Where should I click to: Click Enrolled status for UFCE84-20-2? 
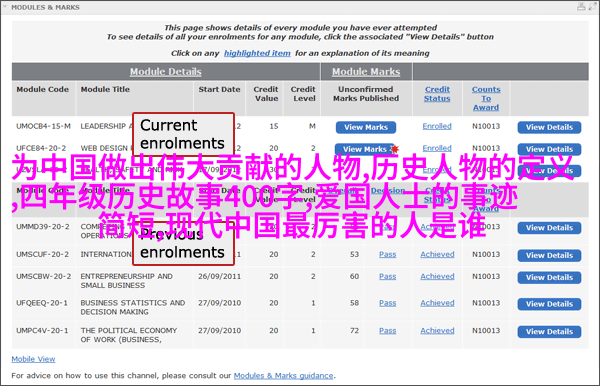(437, 148)
